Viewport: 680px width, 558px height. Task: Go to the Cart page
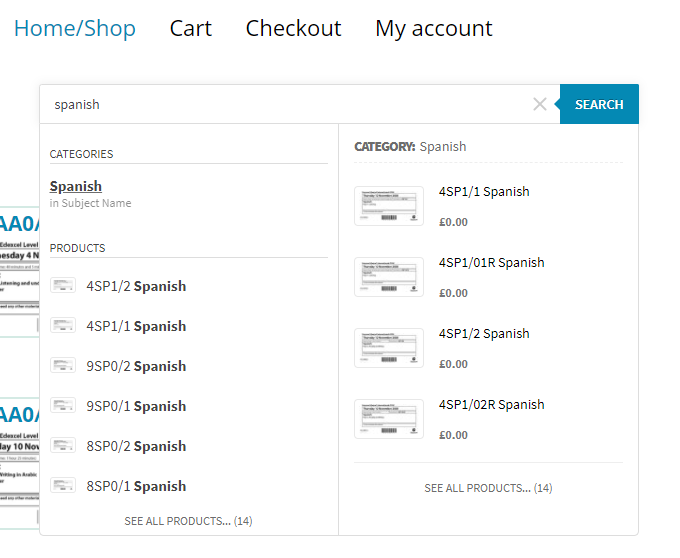190,28
